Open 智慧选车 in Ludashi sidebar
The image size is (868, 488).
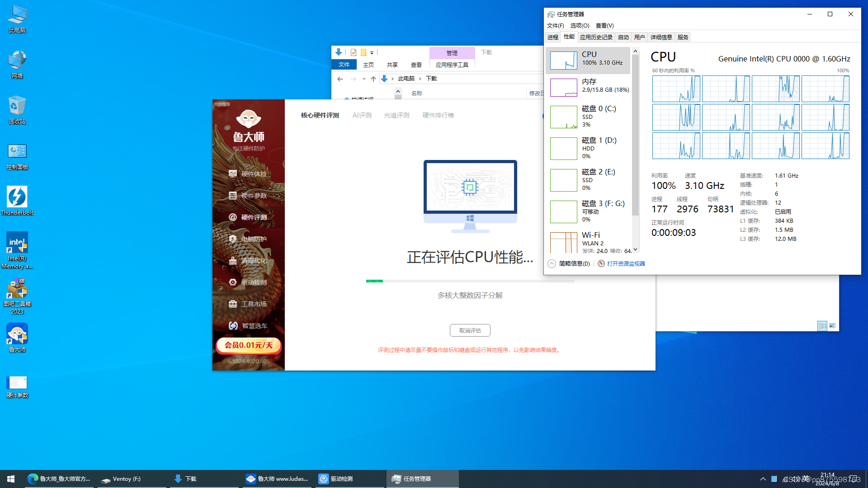[248, 326]
